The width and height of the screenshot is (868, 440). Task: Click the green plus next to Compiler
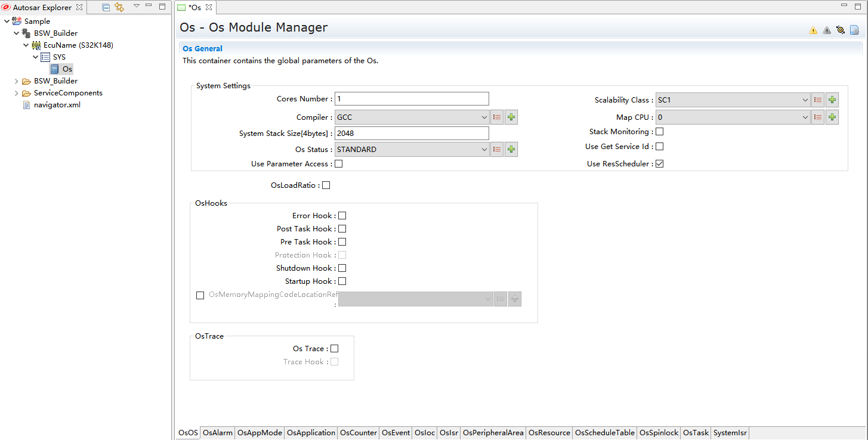(x=511, y=117)
